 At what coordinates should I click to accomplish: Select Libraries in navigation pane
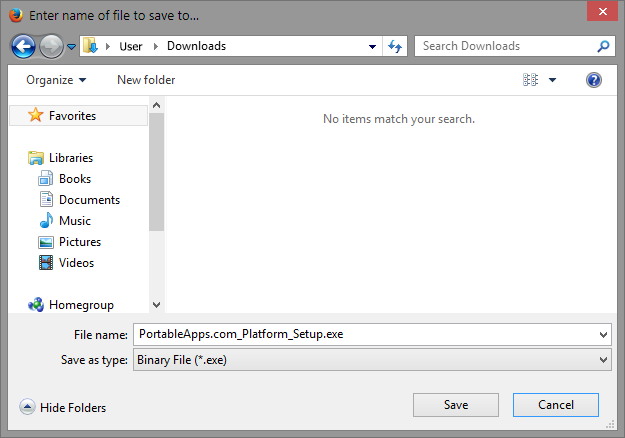click(x=71, y=158)
